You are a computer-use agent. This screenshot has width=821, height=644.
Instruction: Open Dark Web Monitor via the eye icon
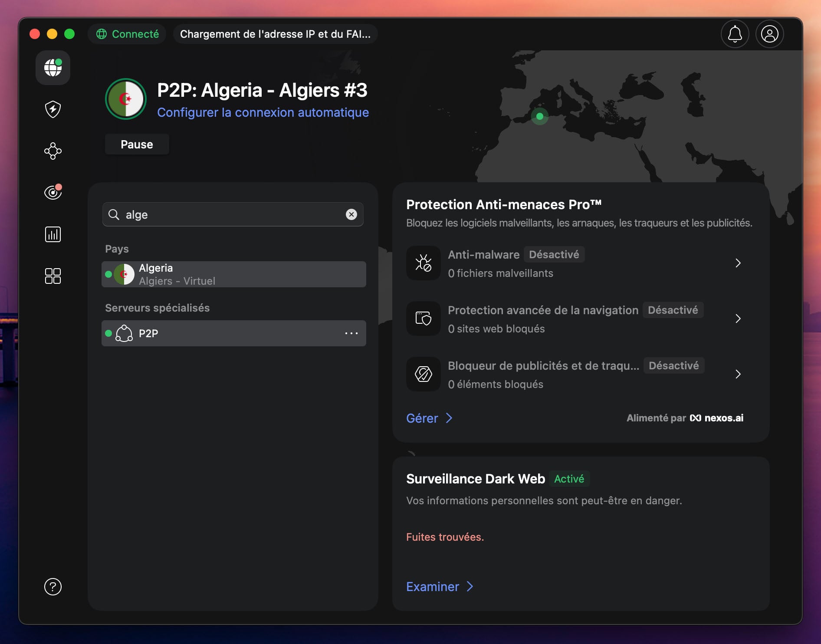click(53, 192)
